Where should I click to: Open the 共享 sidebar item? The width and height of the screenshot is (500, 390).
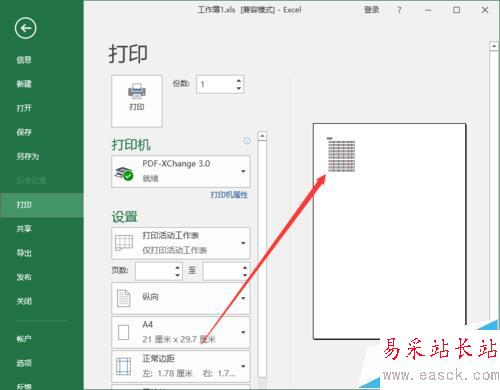[24, 229]
